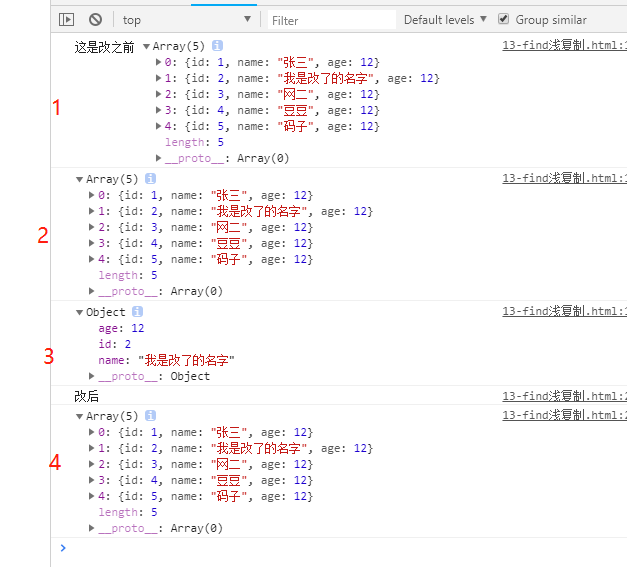The width and height of the screenshot is (627, 567).
Task: Open source link of last Array(5)
Action: (x=564, y=415)
